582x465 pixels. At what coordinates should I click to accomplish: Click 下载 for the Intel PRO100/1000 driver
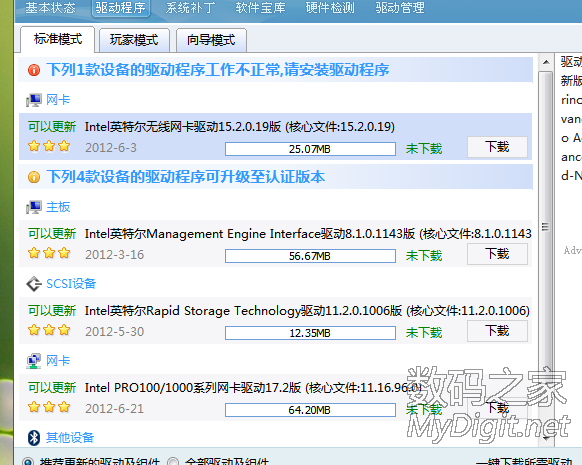[497, 408]
